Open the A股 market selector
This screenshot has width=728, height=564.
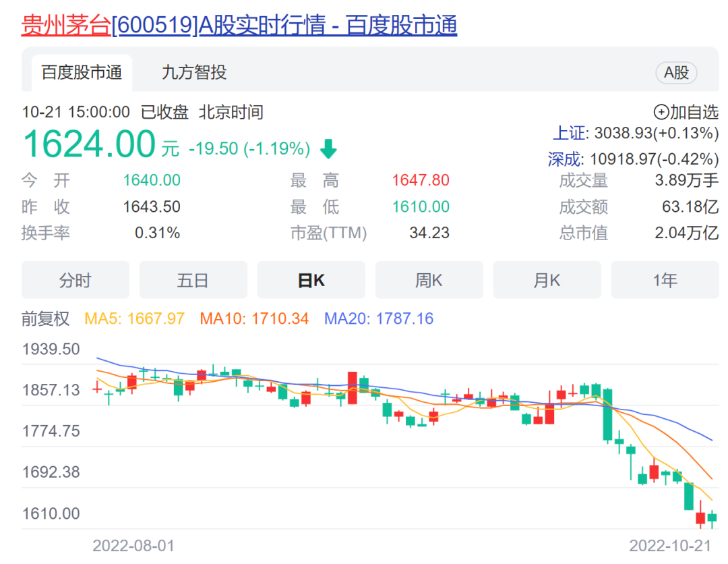tap(676, 73)
